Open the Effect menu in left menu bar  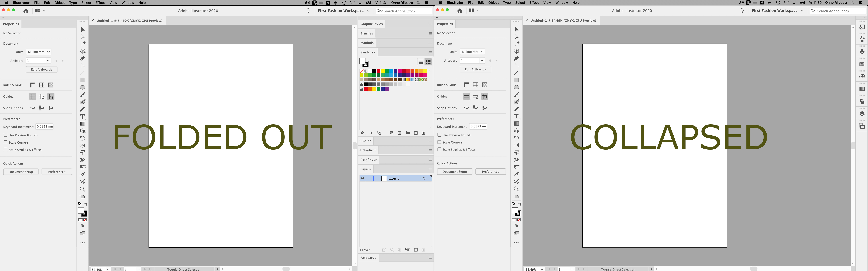coord(100,3)
